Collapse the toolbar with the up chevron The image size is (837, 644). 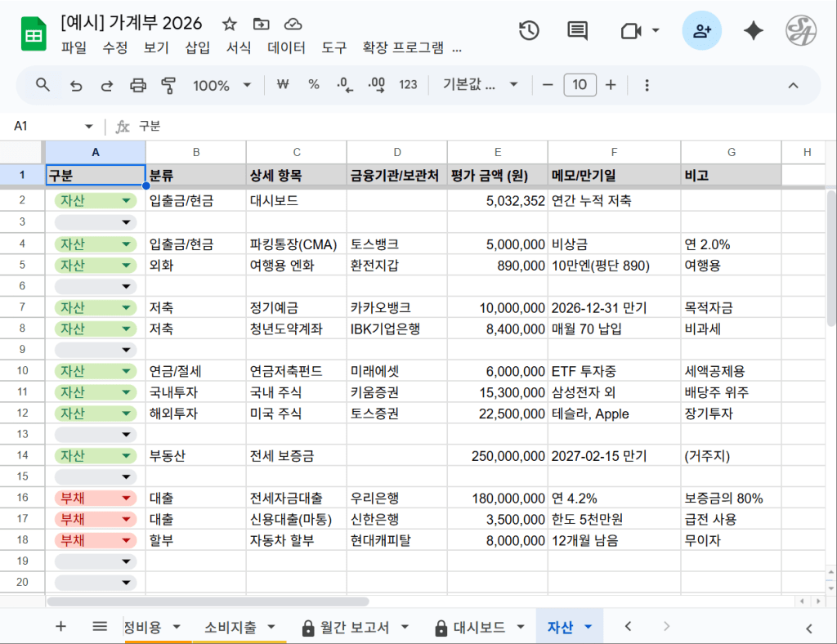tap(792, 85)
